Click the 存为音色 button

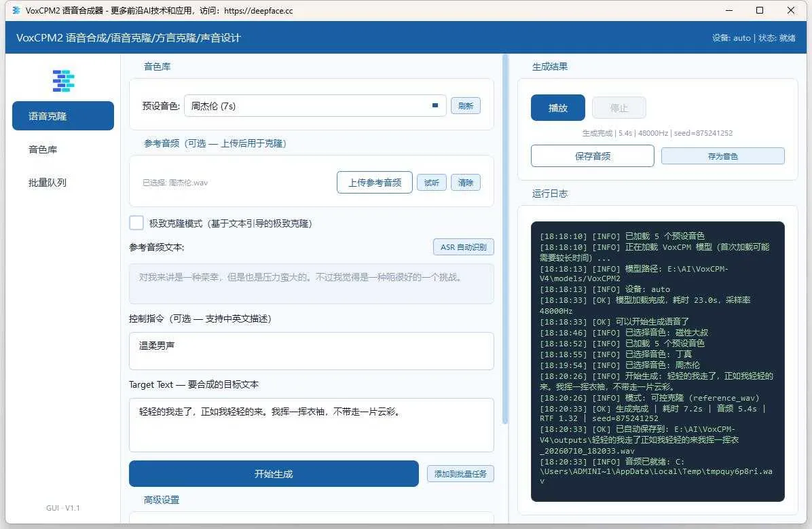click(x=723, y=156)
